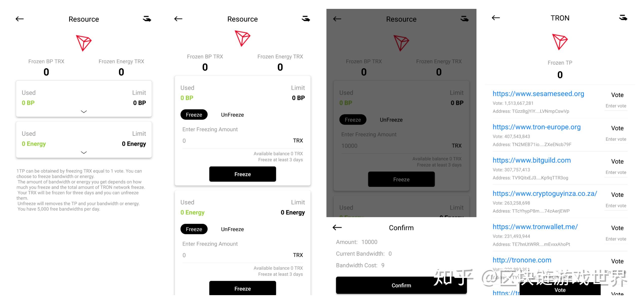Click the back arrow on first Resource screen
Screen dimensions: 644x304
click(20, 18)
